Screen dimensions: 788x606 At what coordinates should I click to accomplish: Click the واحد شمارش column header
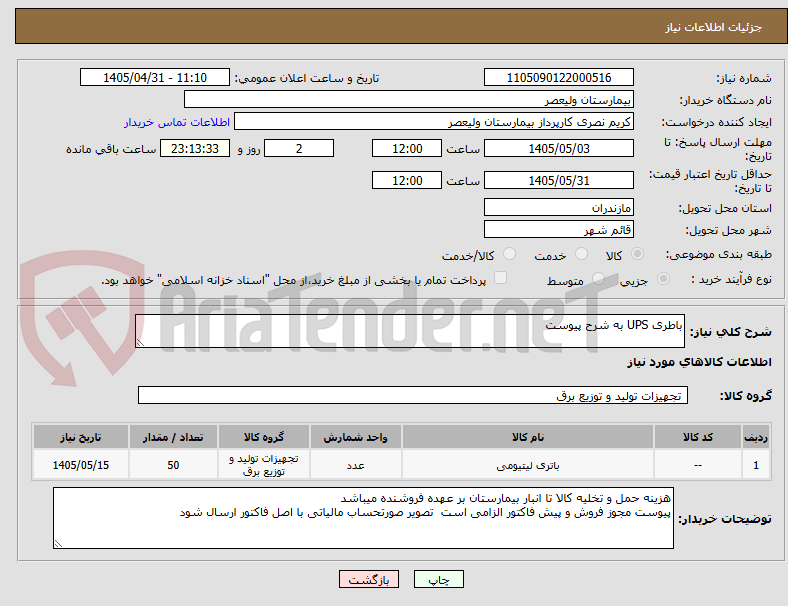coord(355,437)
